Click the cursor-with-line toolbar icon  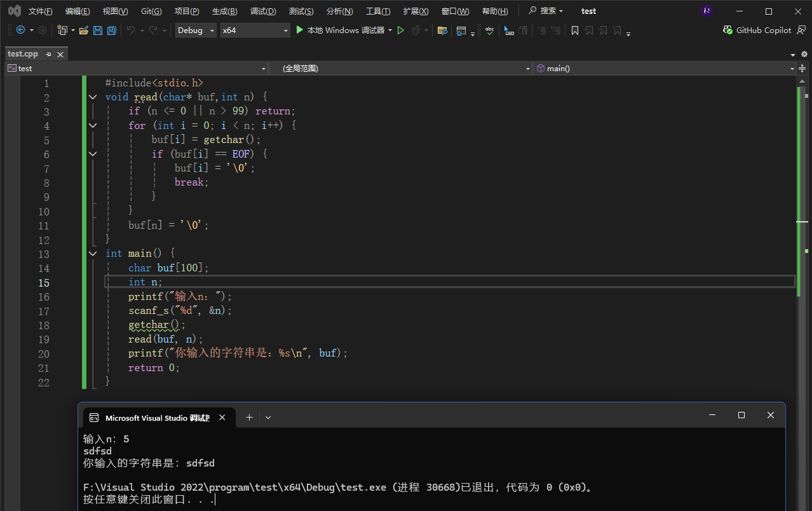(x=509, y=30)
